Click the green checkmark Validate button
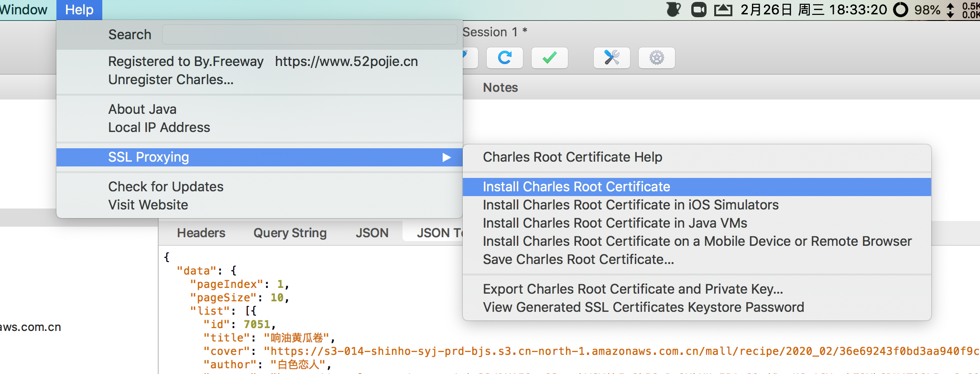Screen dimensions: 980x374 (549, 58)
